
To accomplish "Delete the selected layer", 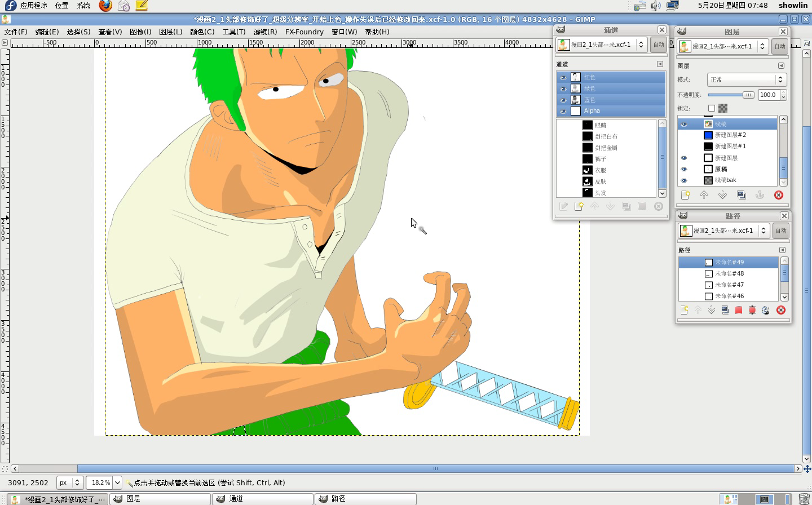I will (x=779, y=195).
